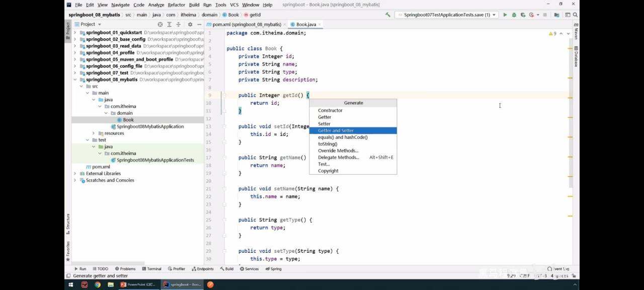Run with coverage icon in toolbar
The width and height of the screenshot is (644, 290).
pyautogui.click(x=522, y=15)
